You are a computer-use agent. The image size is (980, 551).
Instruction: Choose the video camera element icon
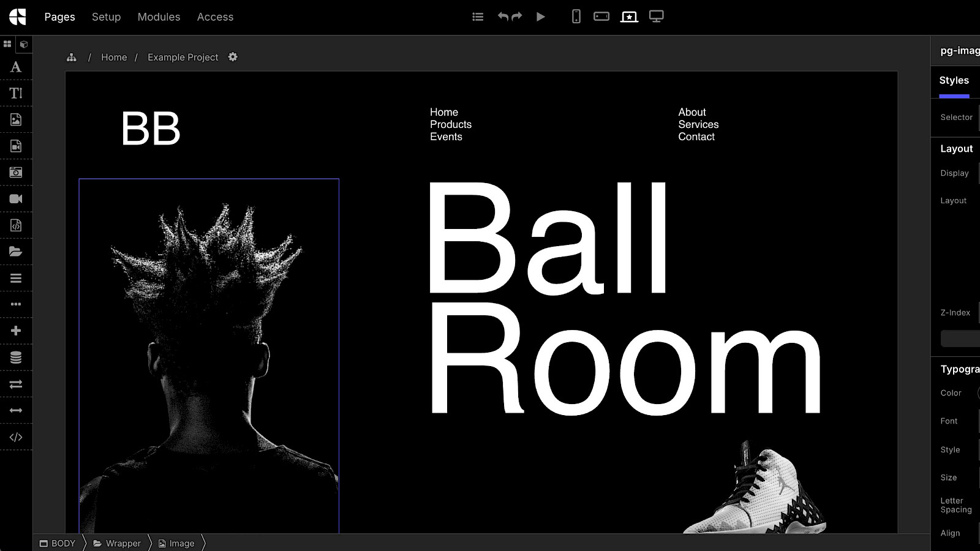tap(16, 199)
